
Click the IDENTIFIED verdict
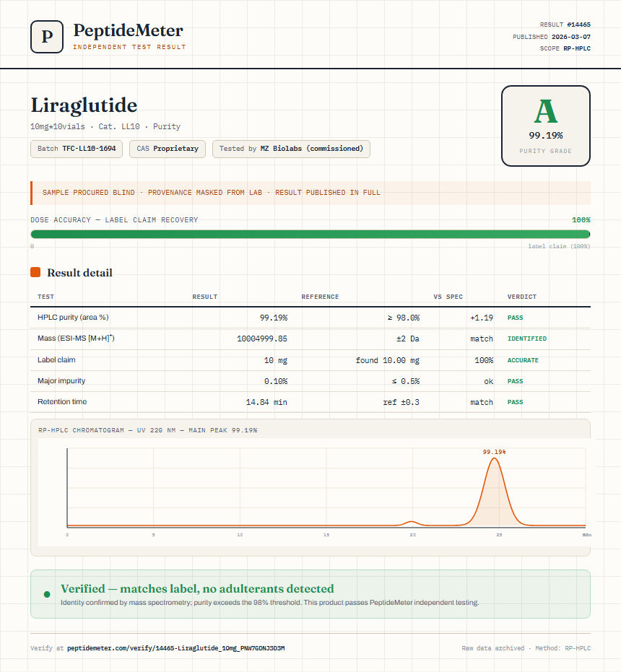pyautogui.click(x=527, y=339)
